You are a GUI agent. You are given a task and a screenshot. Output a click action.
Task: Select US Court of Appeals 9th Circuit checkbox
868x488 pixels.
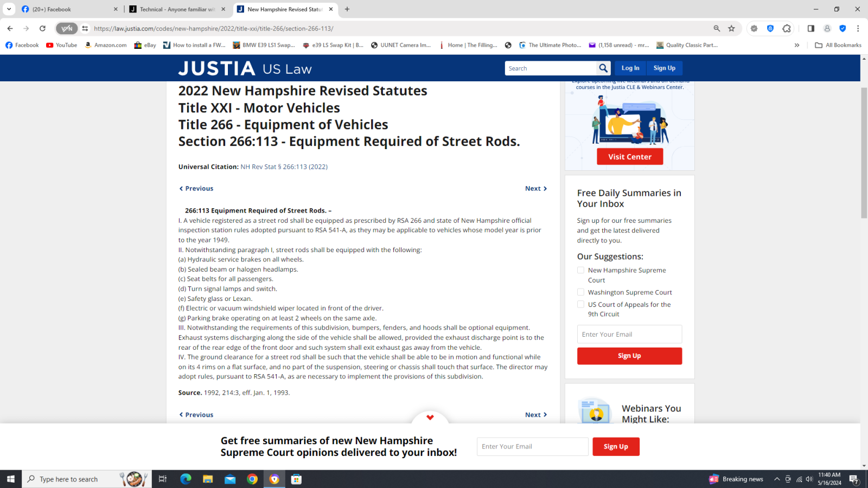point(581,305)
